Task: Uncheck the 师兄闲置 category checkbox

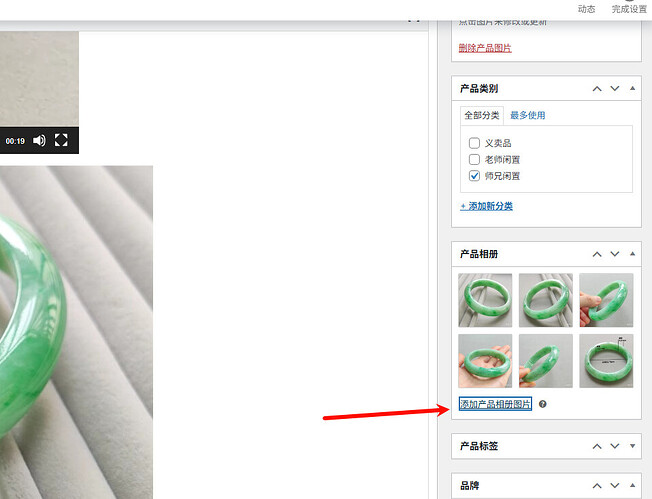Action: tap(474, 176)
